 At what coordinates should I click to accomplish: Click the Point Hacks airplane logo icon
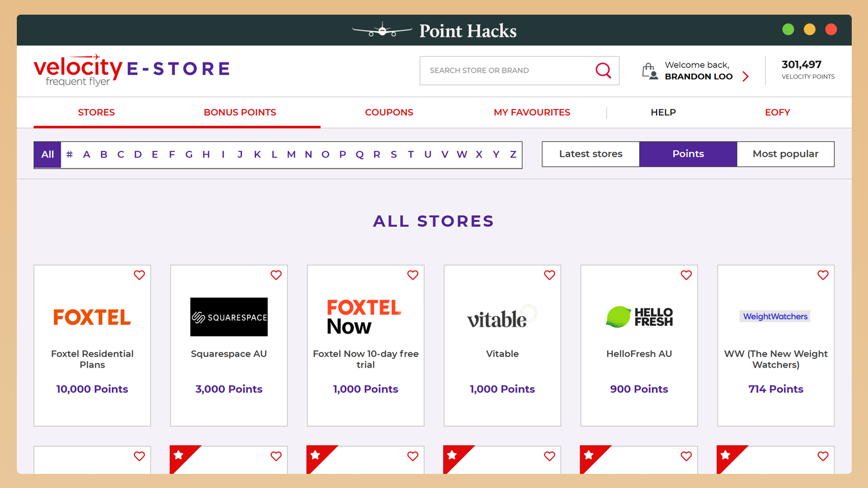pos(382,30)
